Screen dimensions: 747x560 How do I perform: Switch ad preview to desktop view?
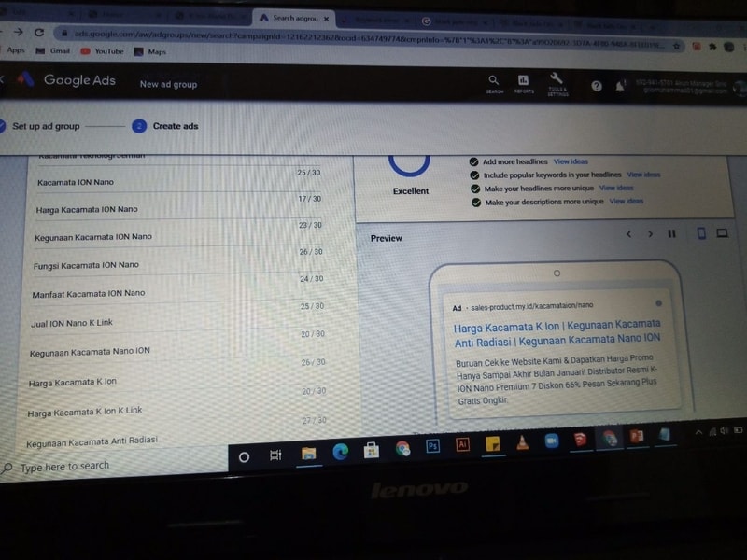click(x=722, y=233)
